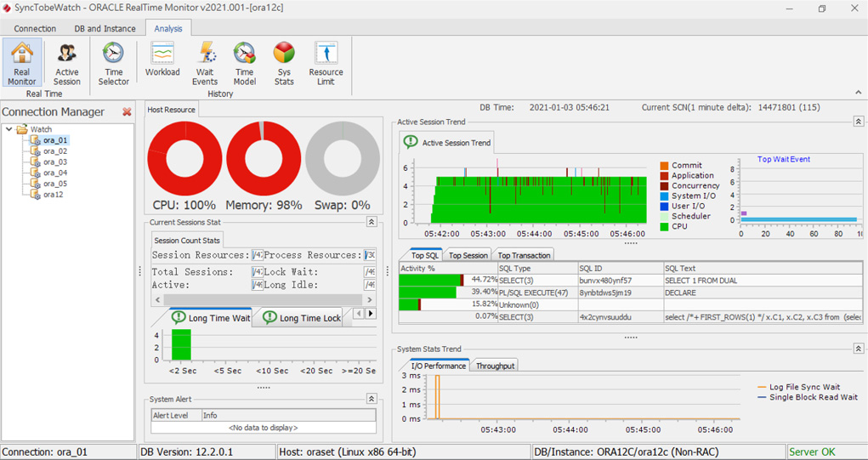The height and width of the screenshot is (460, 868).
Task: Select the ora_03 connection
Action: coord(55,162)
